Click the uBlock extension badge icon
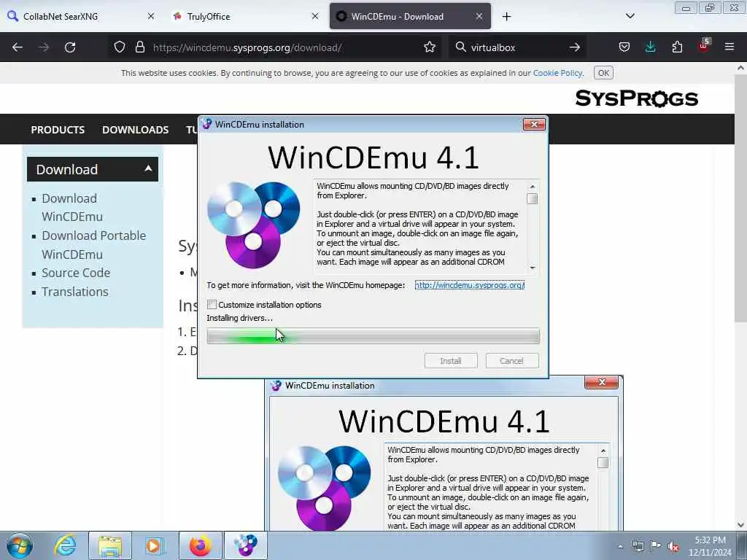The height and width of the screenshot is (560, 747). pos(704,46)
